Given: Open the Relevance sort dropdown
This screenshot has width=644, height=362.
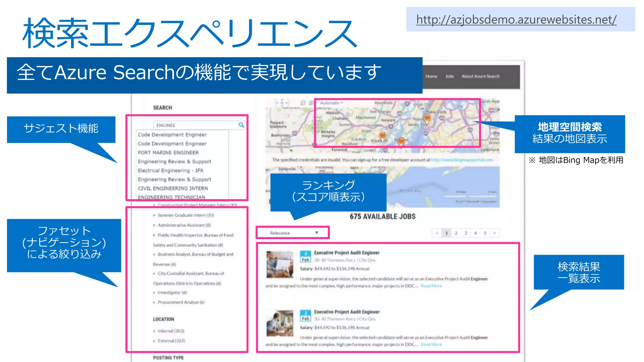Looking at the screenshot, I should tap(293, 233).
